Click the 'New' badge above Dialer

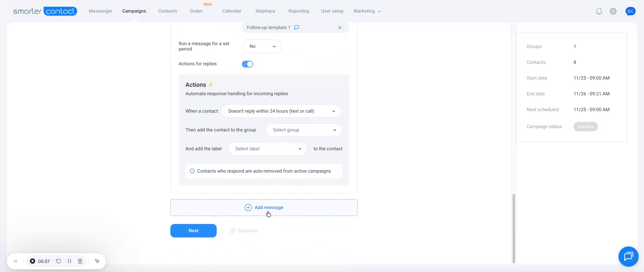click(x=208, y=4)
